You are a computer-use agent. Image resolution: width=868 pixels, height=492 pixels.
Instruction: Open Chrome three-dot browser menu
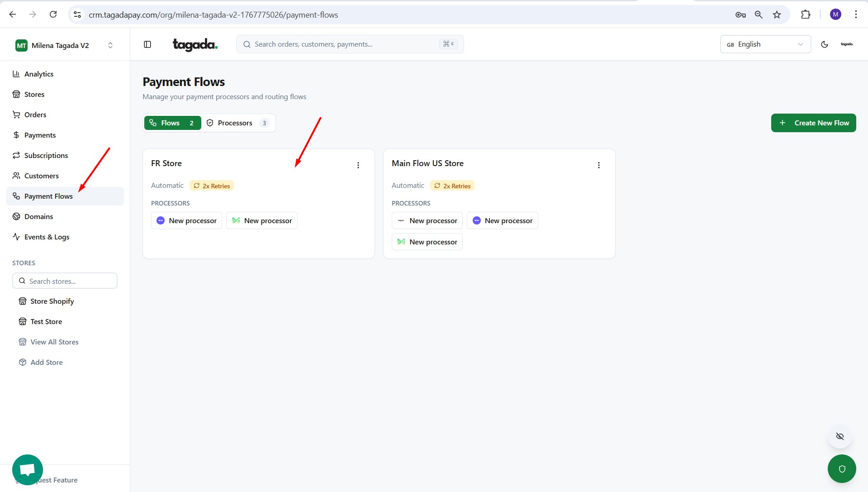pos(856,14)
